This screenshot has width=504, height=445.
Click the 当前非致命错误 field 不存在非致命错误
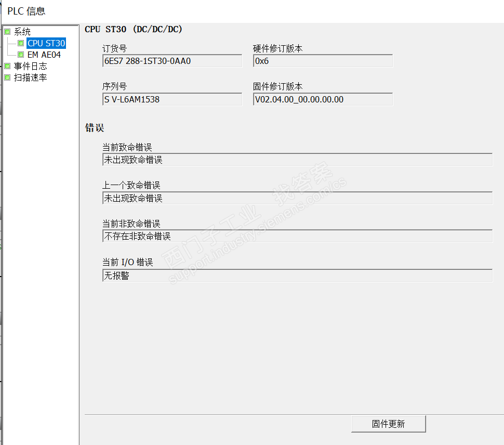pyautogui.click(x=298, y=236)
